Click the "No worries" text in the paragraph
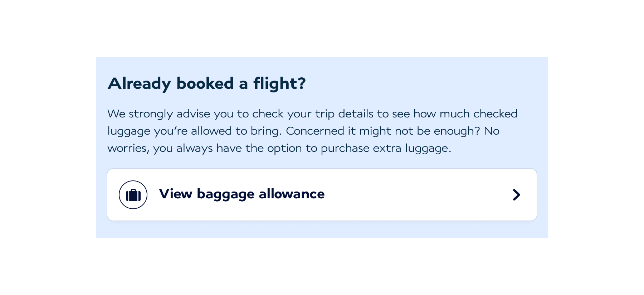The image size is (644, 295). point(492,131)
